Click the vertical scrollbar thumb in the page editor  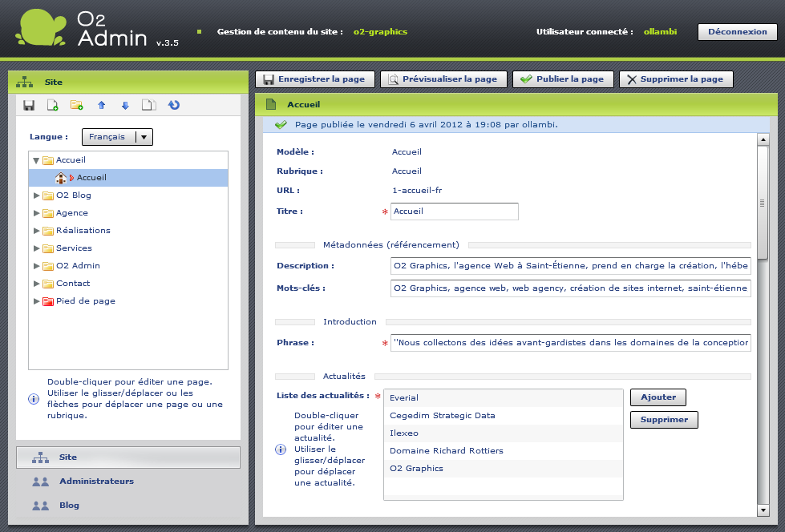763,203
